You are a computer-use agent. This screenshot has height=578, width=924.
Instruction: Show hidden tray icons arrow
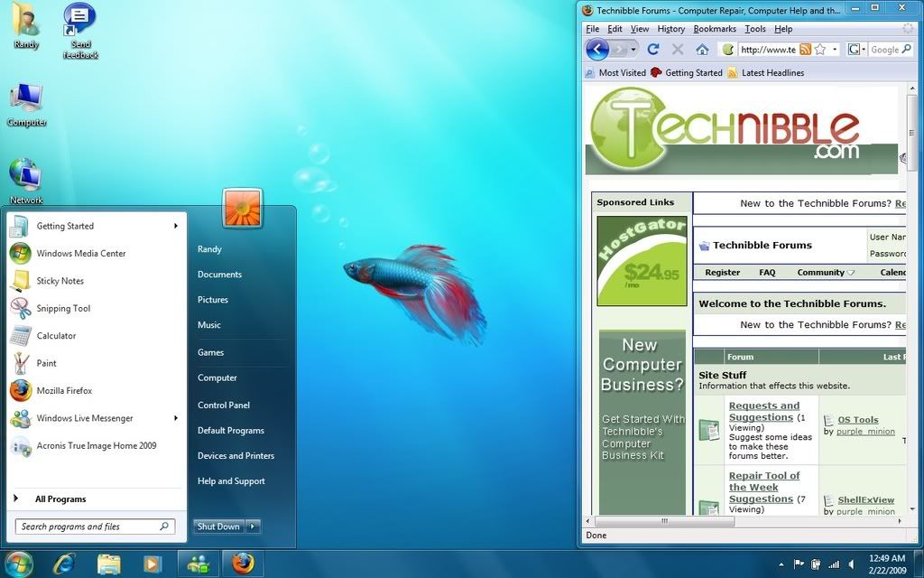(781, 564)
